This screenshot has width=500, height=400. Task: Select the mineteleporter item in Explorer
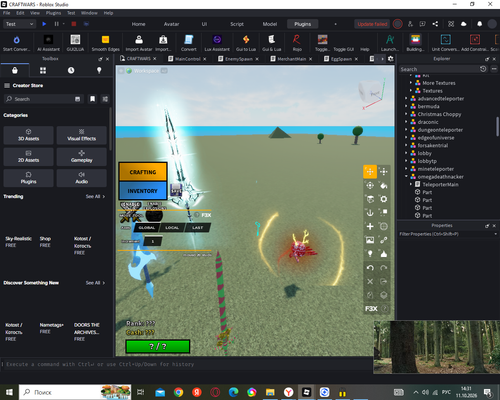click(435, 169)
